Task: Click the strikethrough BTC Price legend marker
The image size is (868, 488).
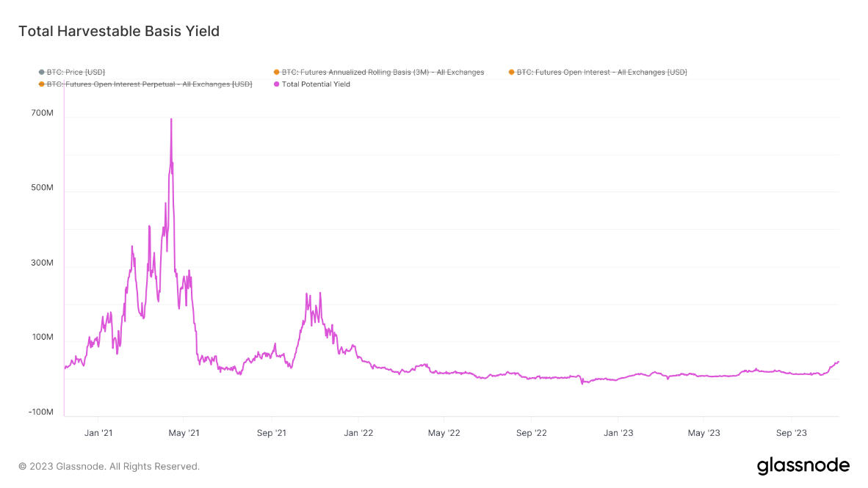Action: (x=40, y=72)
